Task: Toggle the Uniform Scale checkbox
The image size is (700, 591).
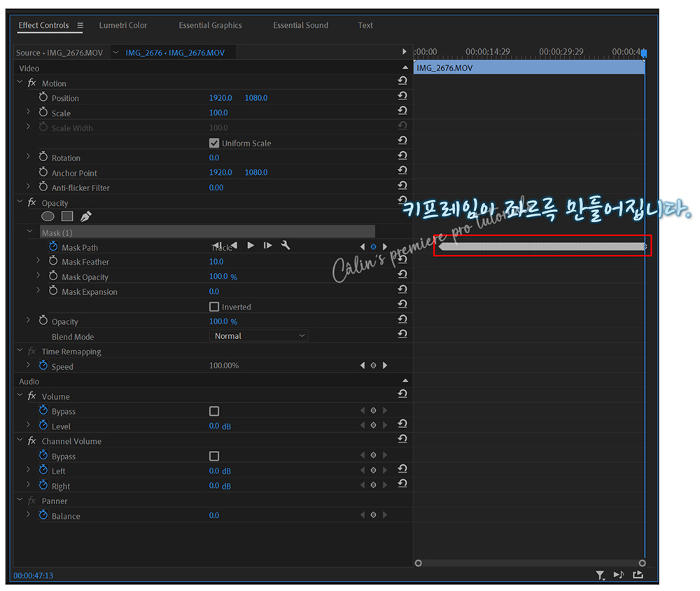Action: point(214,143)
